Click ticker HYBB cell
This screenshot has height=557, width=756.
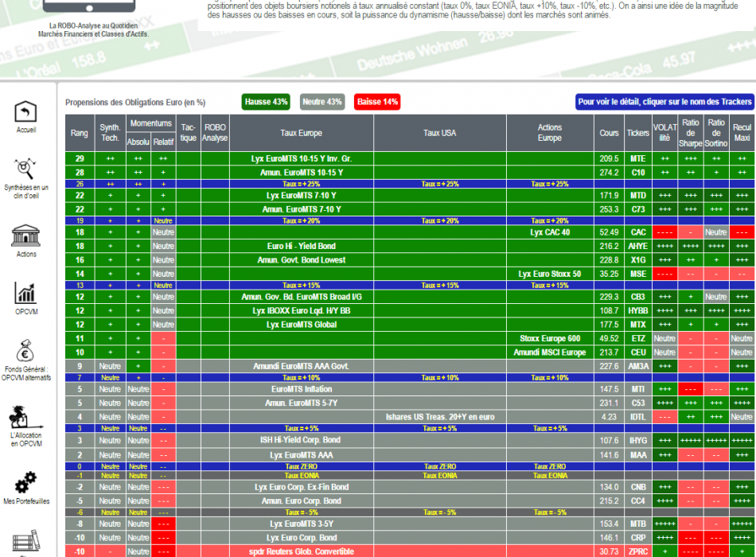[x=638, y=310]
